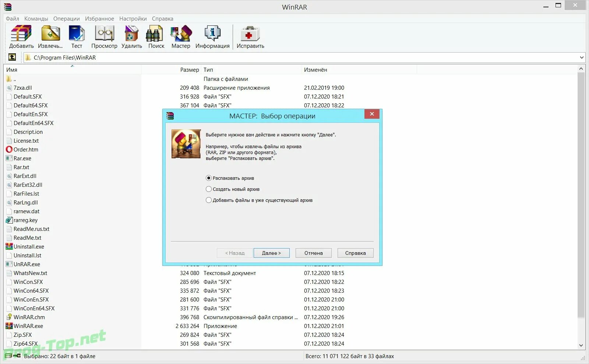Click the RarExt.dll file icon
589x364 pixels.
point(9,176)
